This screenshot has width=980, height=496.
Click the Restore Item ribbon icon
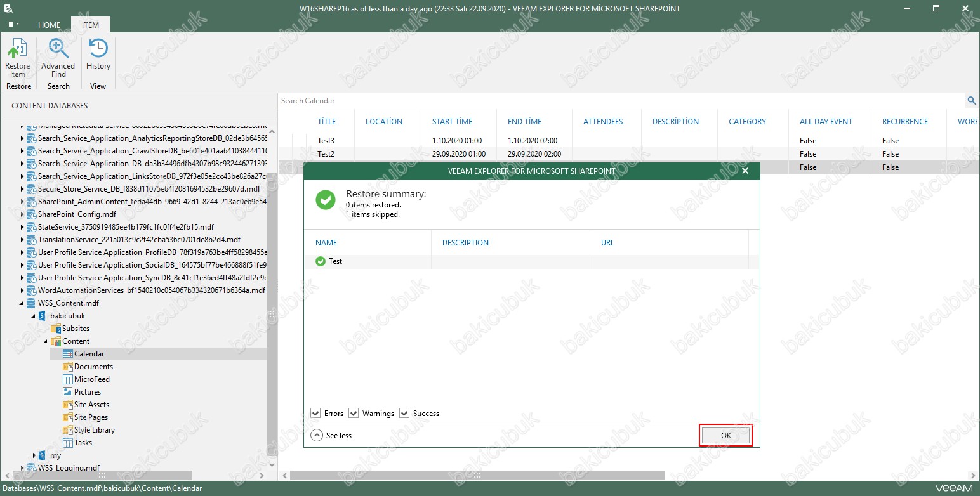click(x=18, y=49)
